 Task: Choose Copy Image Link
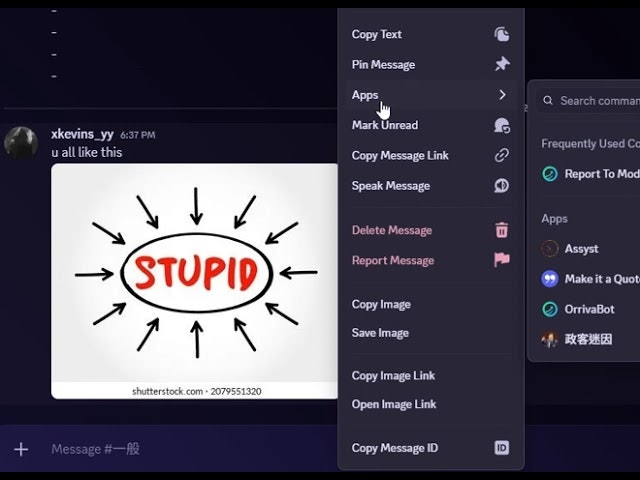pos(431,376)
